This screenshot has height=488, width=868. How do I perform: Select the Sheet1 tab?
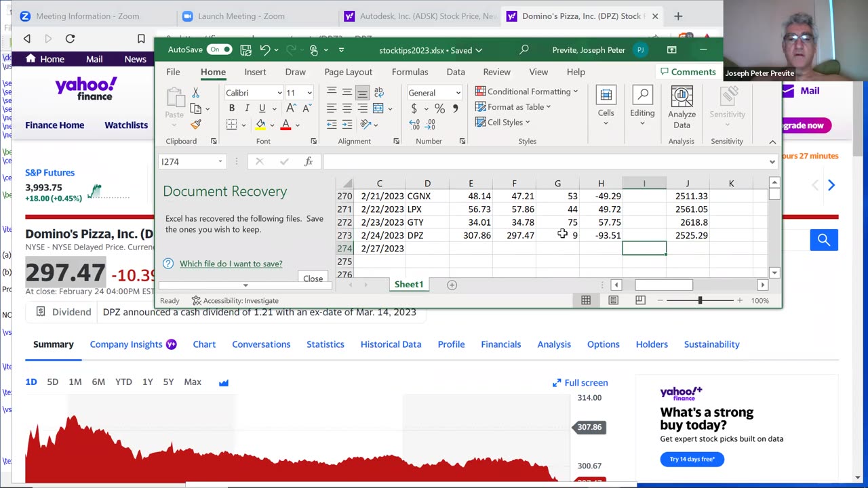click(409, 285)
